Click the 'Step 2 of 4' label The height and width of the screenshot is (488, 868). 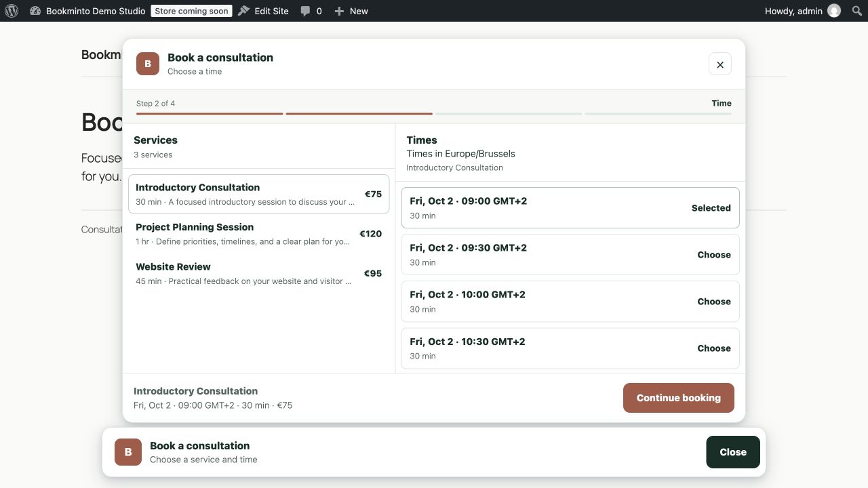coord(155,104)
